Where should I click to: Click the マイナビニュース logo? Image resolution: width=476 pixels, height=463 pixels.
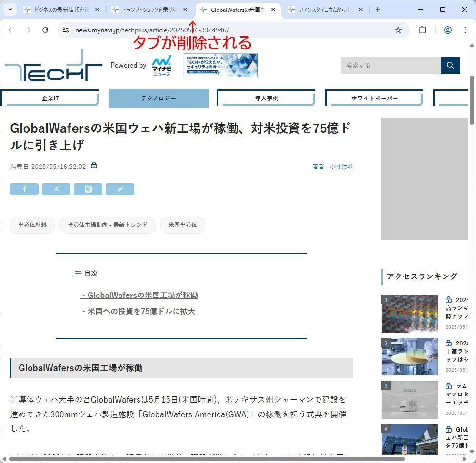click(161, 66)
